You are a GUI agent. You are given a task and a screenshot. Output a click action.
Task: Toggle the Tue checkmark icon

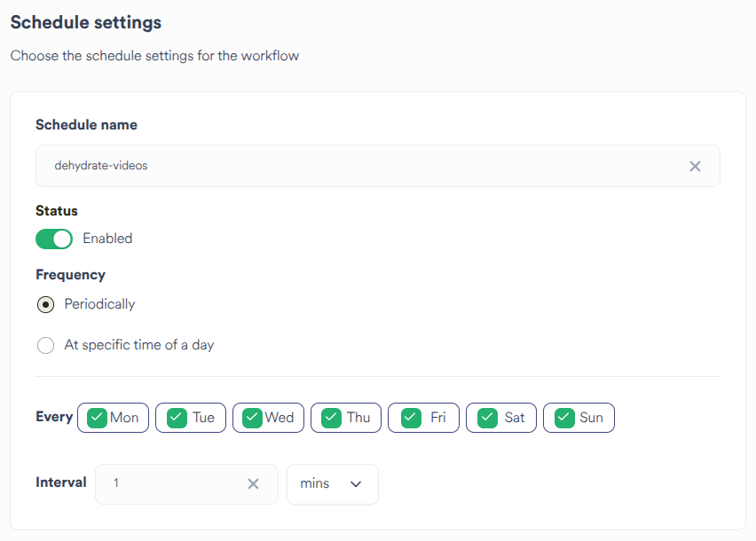point(174,417)
